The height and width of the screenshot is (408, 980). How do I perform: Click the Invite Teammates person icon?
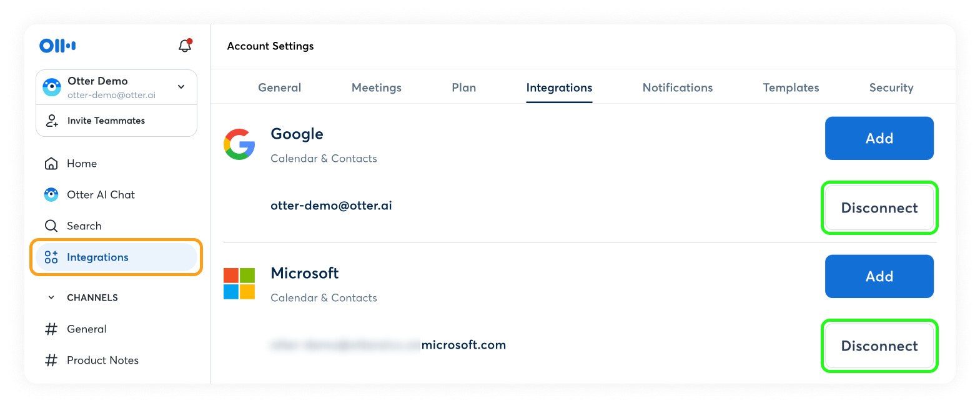[x=52, y=121]
